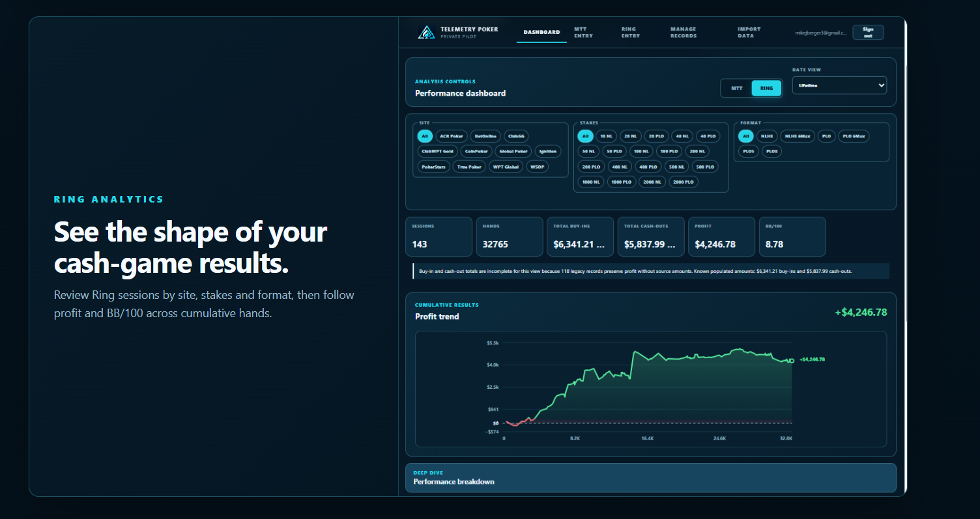This screenshot has height=519, width=980.
Task: Switch analysis mode to MTT
Action: coord(737,88)
